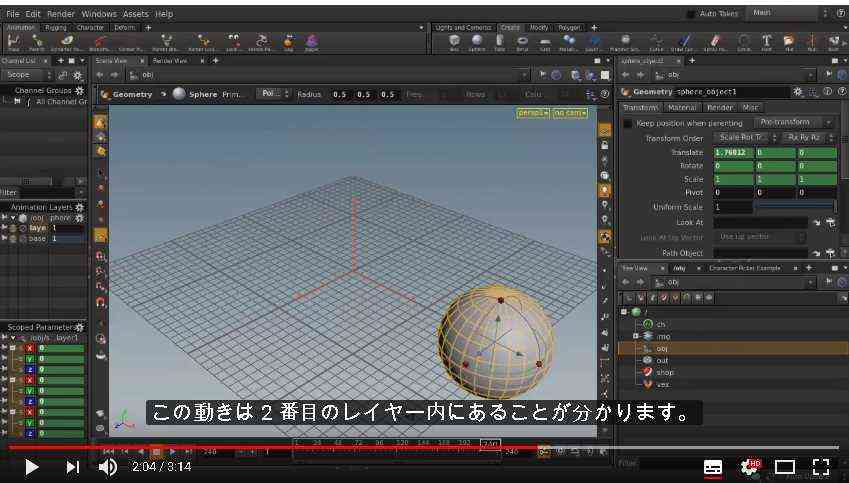Select the shop node icon in tree
849x483 pixels.
[648, 372]
